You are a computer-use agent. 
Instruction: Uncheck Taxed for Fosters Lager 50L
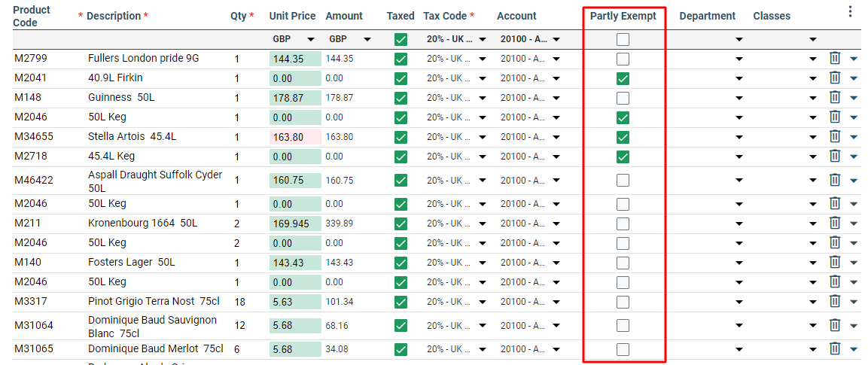400,263
